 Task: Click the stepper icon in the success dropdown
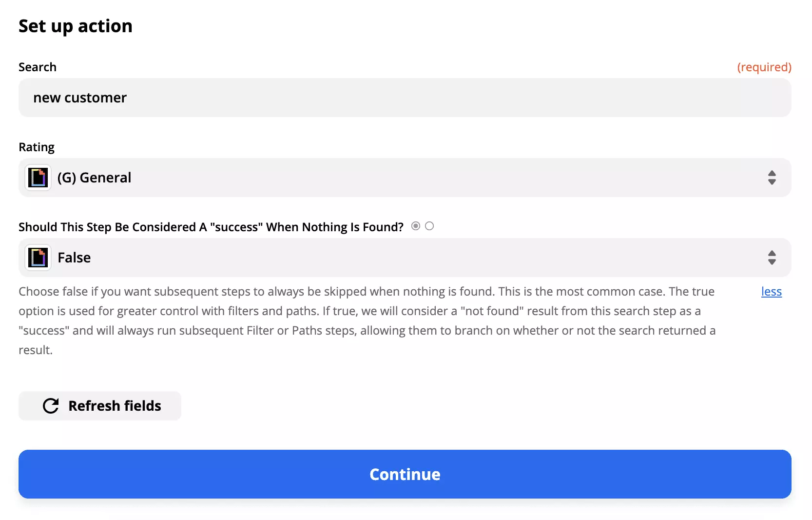pyautogui.click(x=772, y=258)
